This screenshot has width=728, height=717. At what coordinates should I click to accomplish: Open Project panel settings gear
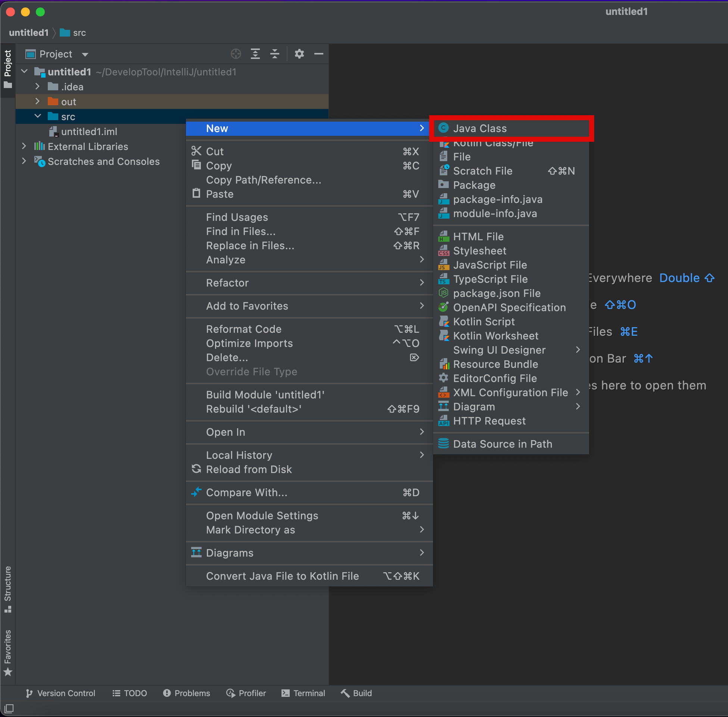click(299, 54)
